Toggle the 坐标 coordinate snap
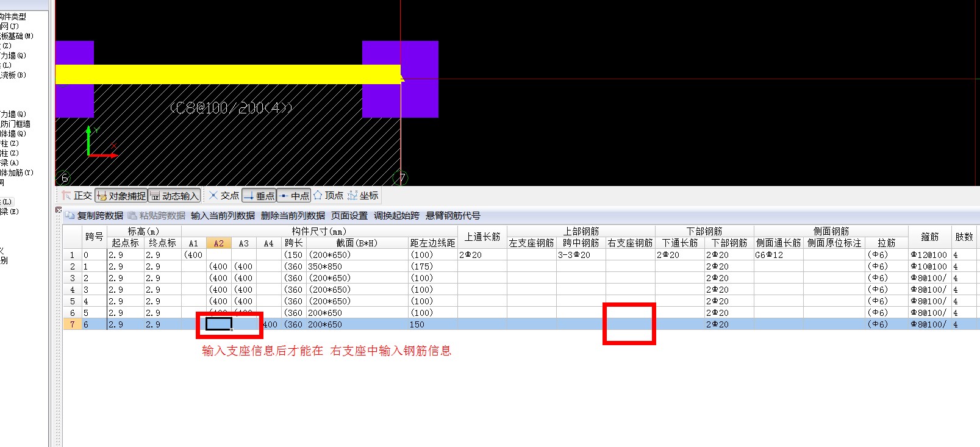This screenshot has width=980, height=447. pyautogui.click(x=363, y=196)
